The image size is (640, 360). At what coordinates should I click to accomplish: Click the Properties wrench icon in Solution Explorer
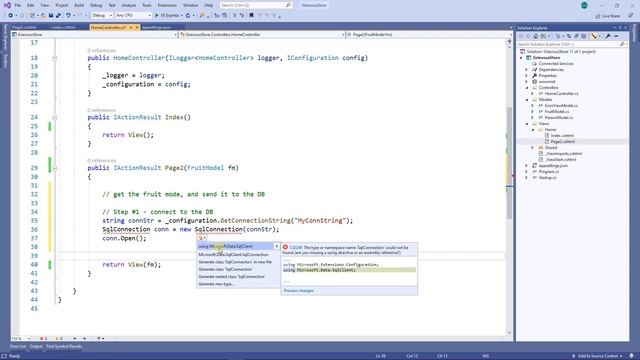[608, 36]
